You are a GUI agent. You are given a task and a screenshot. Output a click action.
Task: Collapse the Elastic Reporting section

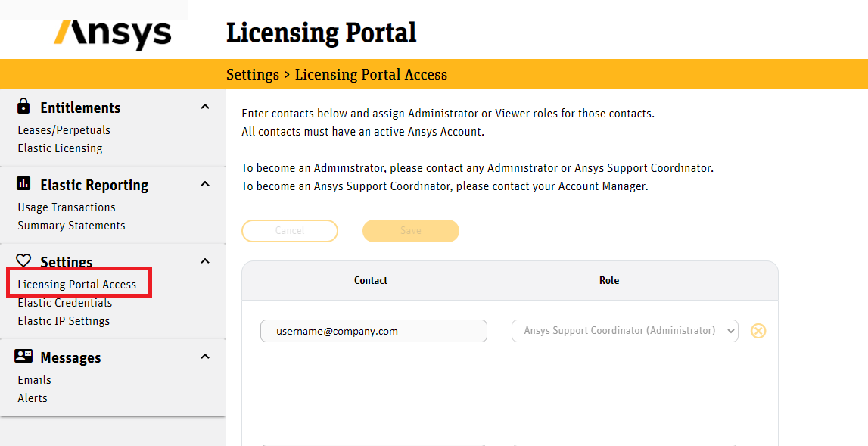pyautogui.click(x=205, y=183)
